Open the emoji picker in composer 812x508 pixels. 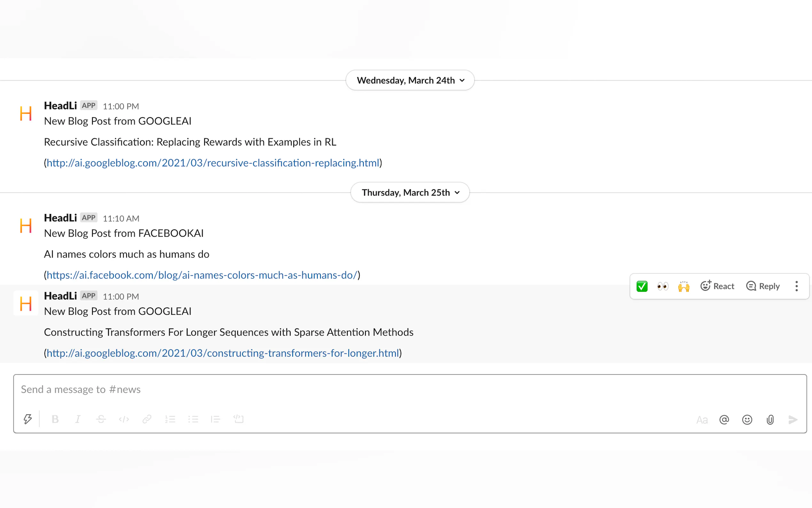click(x=747, y=420)
